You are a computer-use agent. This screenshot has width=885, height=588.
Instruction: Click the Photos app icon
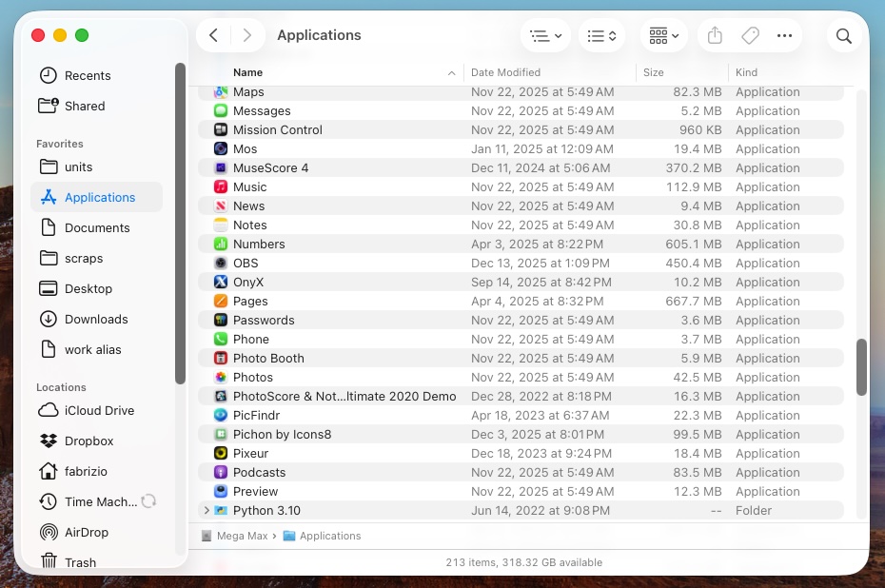click(x=221, y=378)
